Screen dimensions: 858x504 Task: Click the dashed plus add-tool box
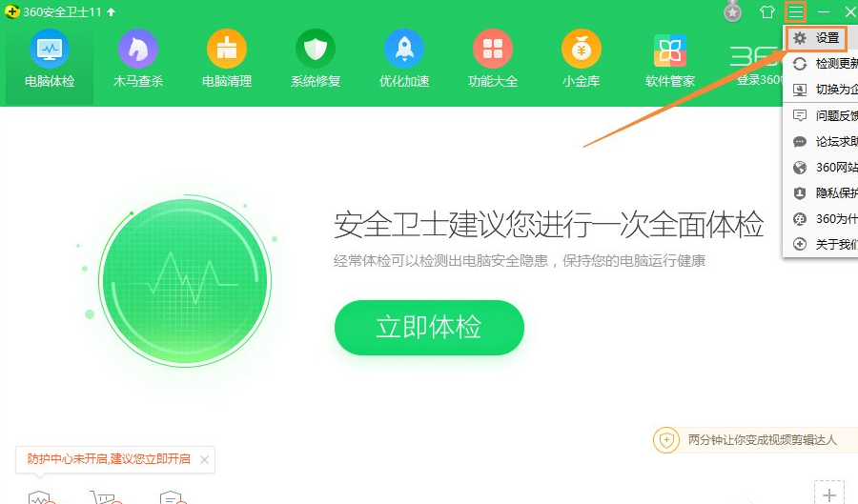[829, 494]
